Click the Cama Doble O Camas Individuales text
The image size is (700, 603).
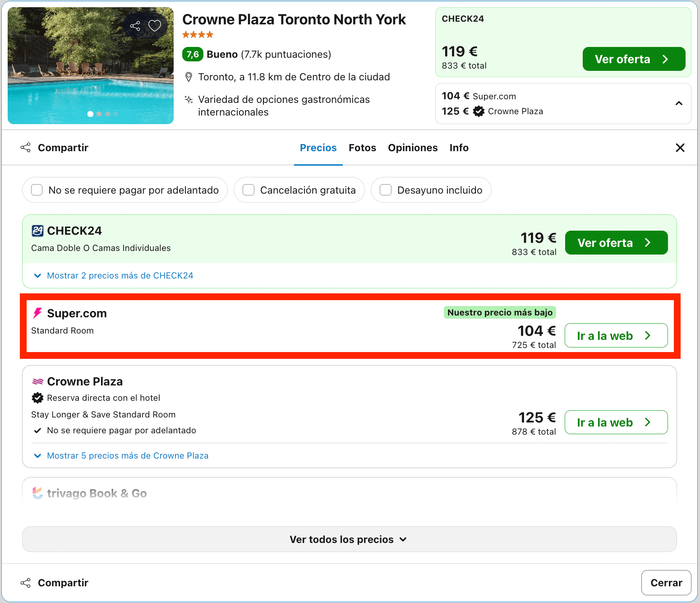point(101,248)
